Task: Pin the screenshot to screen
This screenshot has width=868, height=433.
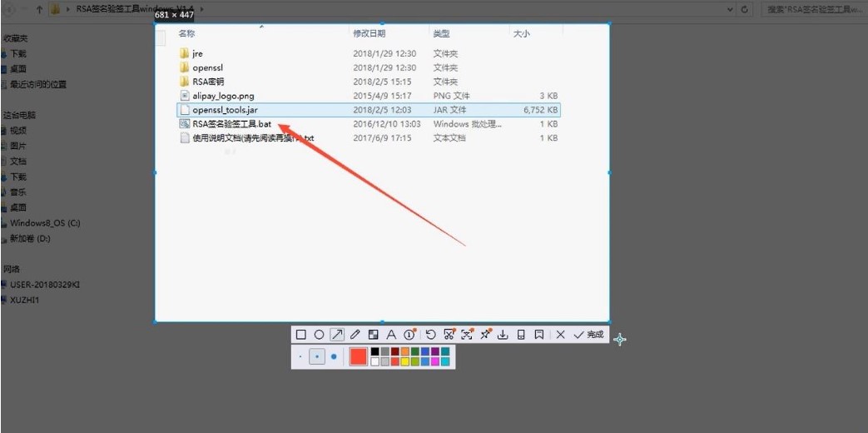Action: 485,335
